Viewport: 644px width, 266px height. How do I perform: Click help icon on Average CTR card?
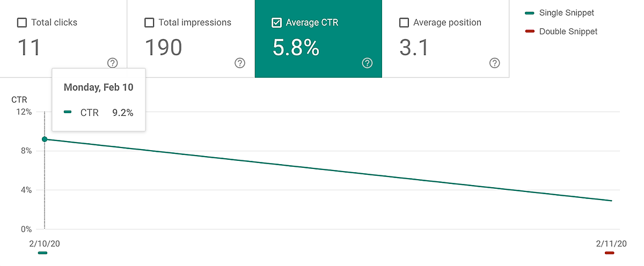click(367, 63)
